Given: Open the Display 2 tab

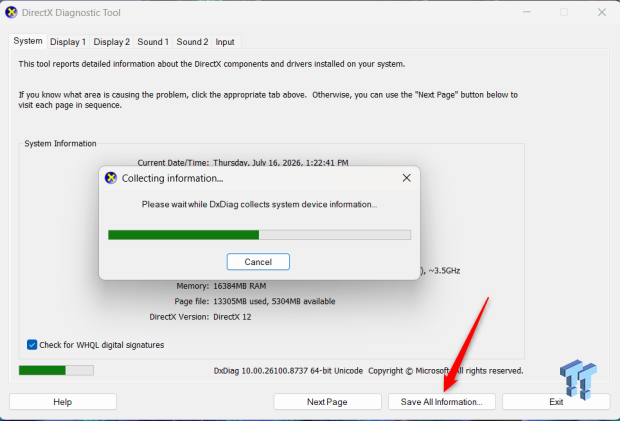Looking at the screenshot, I should (x=112, y=42).
